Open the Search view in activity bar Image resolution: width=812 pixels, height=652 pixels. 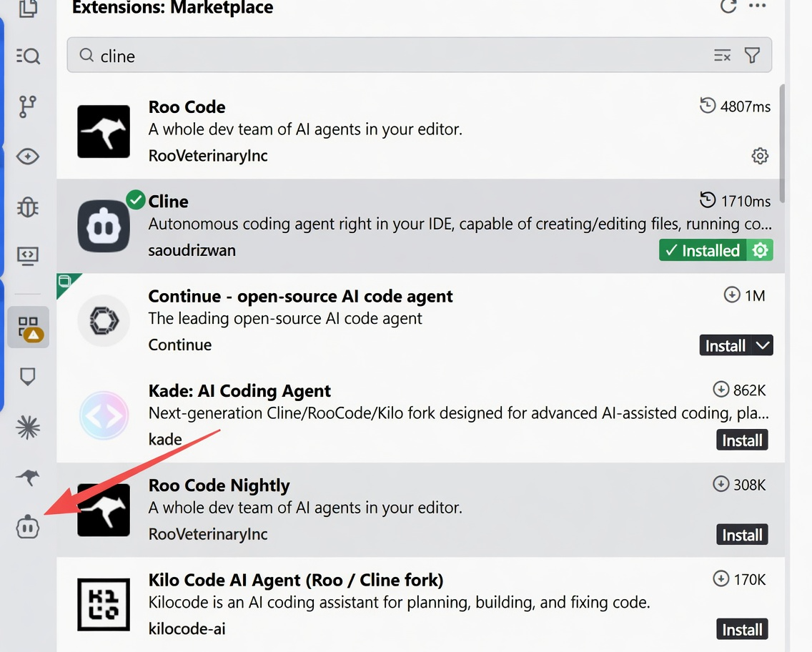[28, 56]
